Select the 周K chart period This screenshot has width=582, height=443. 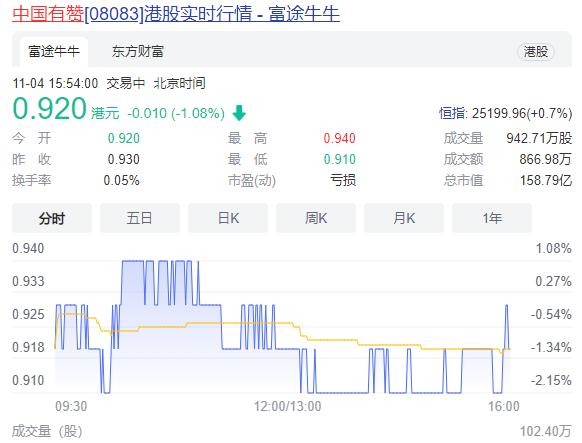pos(316,218)
